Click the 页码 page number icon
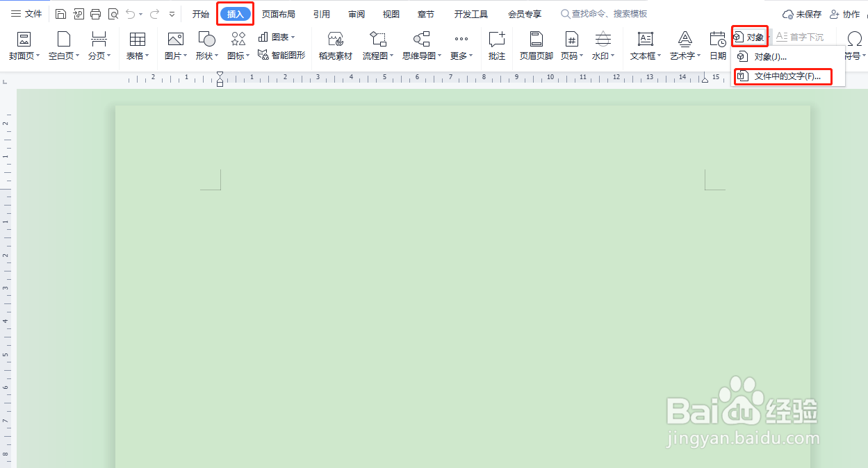The width and height of the screenshot is (868, 468). pos(571,39)
